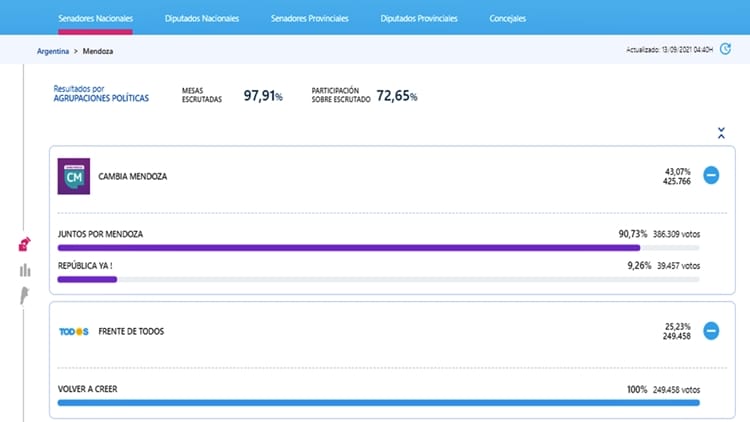Open the bar chart sidebar icon
The image size is (750, 422).
(x=25, y=270)
